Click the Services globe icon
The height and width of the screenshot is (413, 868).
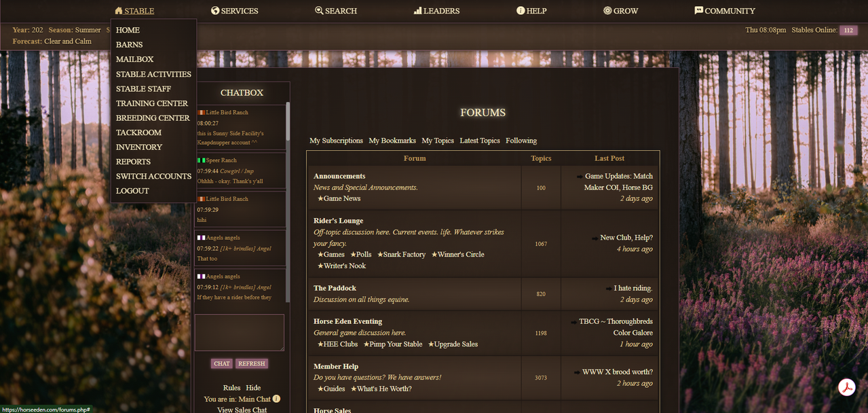(215, 11)
